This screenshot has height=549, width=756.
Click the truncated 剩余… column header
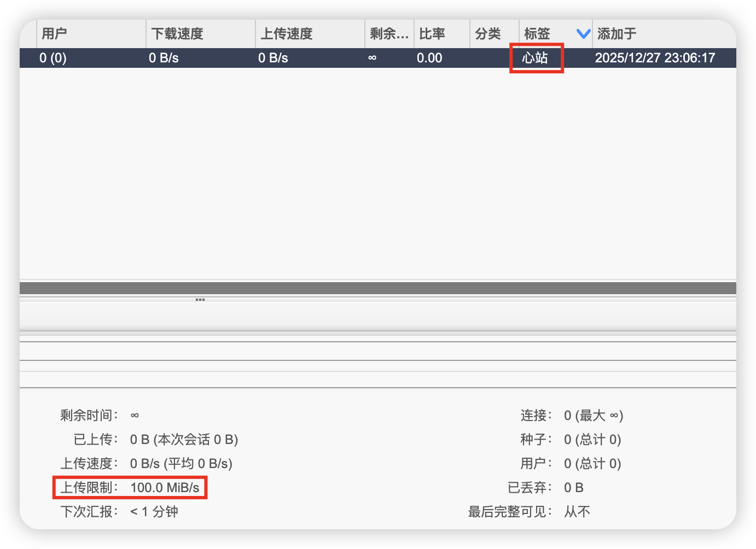[389, 34]
